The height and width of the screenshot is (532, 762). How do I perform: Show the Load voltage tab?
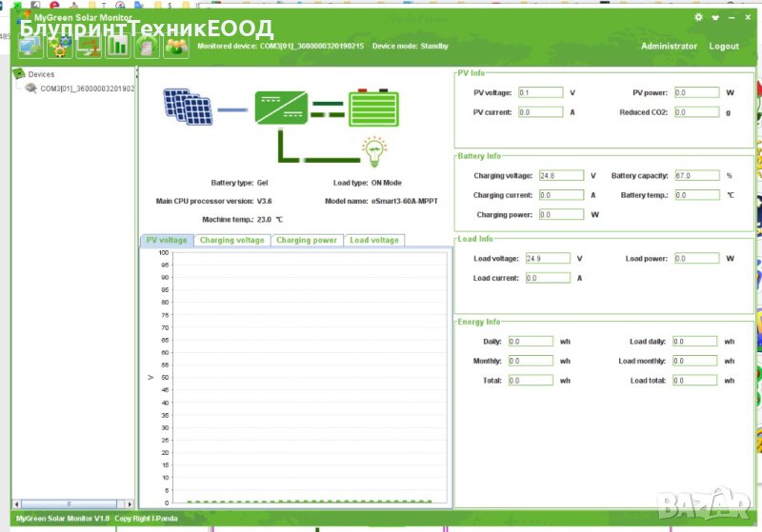(374, 241)
